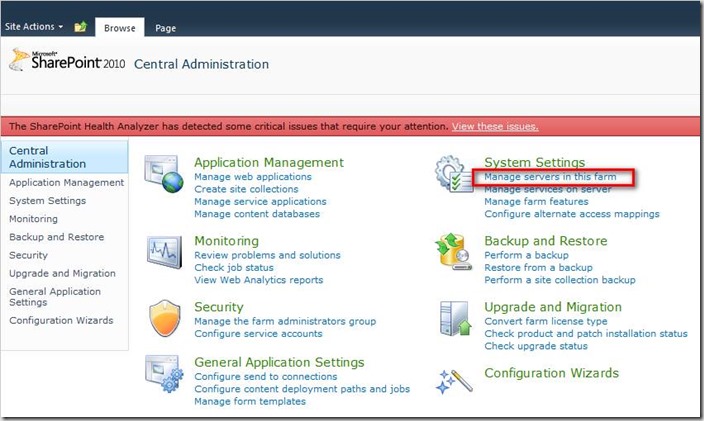Open Convert farm license type
The width and height of the screenshot is (704, 421).
(546, 321)
